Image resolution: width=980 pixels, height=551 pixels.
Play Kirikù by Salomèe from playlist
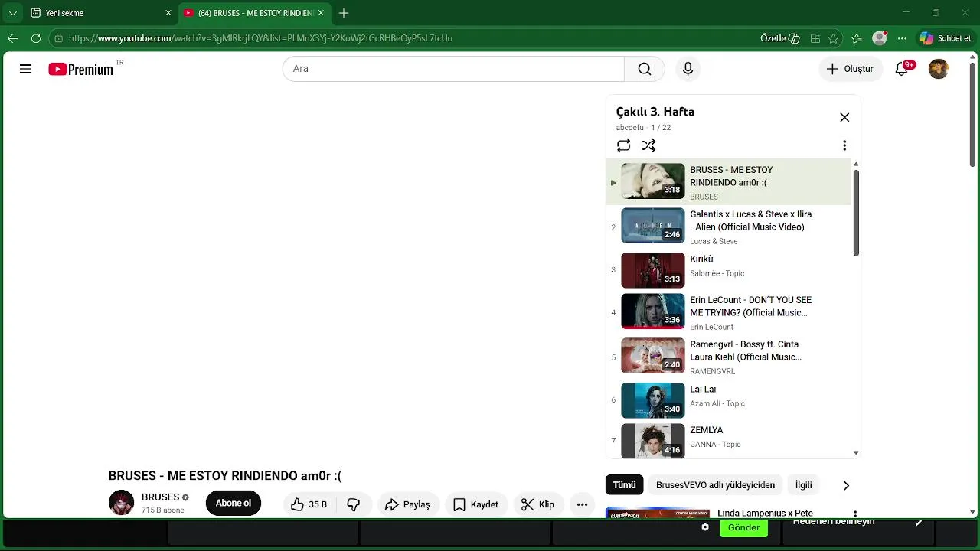click(728, 270)
